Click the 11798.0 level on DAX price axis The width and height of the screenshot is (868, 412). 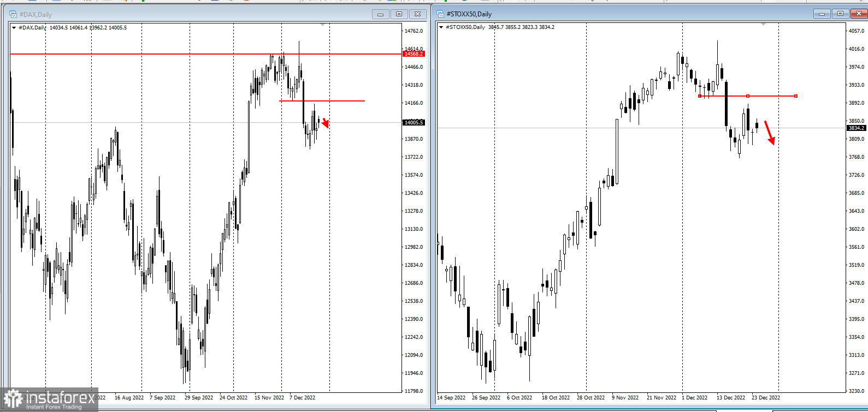click(414, 391)
